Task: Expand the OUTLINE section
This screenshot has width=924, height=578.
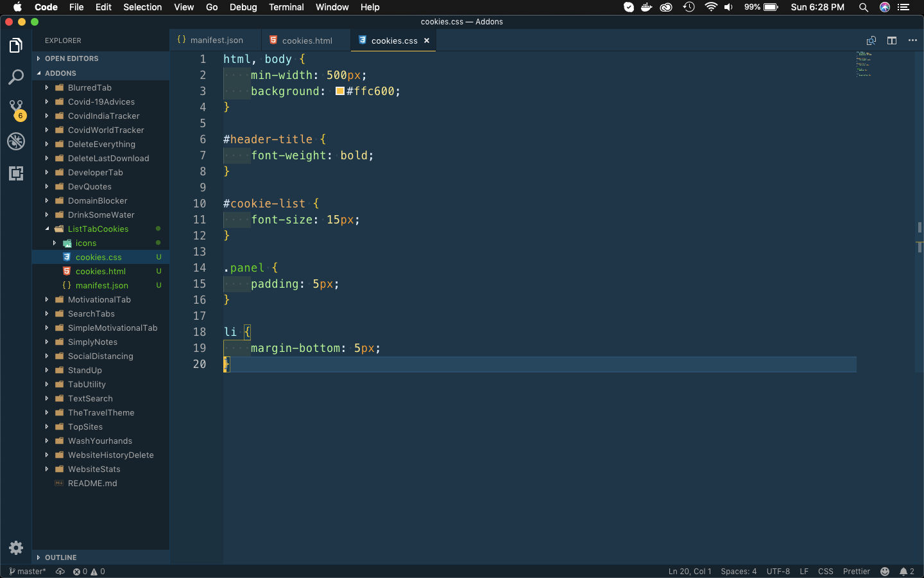Action: click(101, 557)
